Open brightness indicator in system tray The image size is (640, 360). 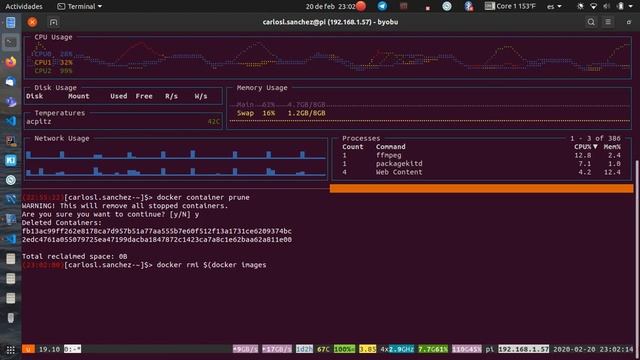(x=580, y=7)
